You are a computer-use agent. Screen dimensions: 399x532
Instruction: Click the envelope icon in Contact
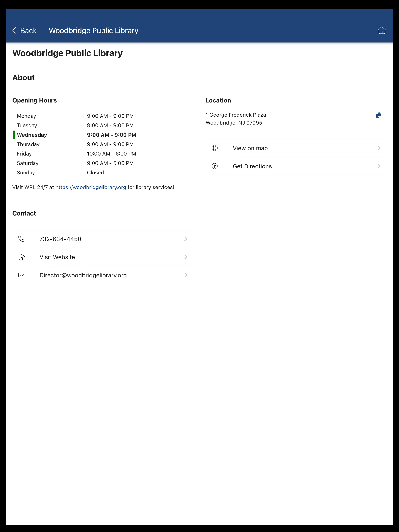(21, 275)
